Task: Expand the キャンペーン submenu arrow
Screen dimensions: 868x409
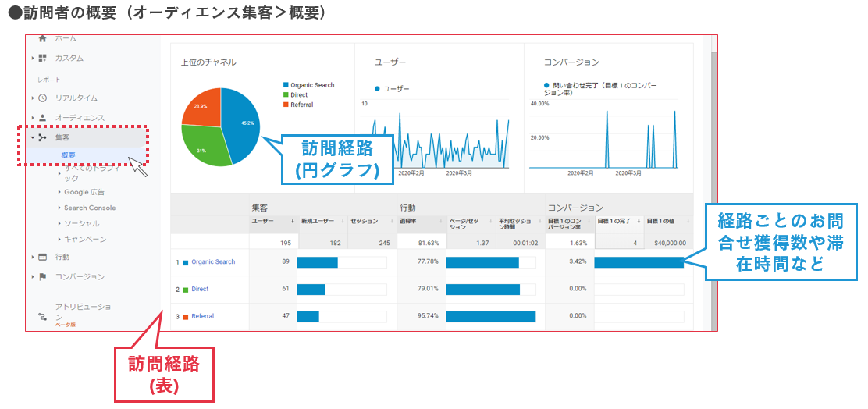Action: pyautogui.click(x=59, y=239)
